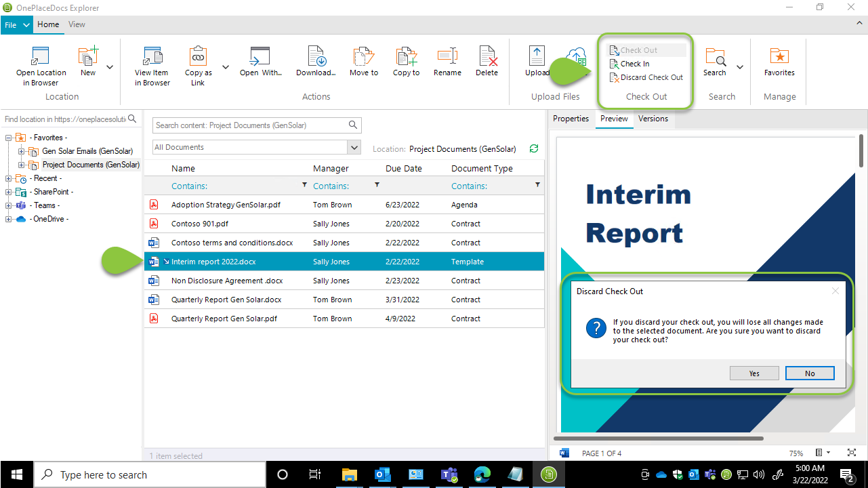Confirm discard by clicking Yes

click(x=754, y=373)
